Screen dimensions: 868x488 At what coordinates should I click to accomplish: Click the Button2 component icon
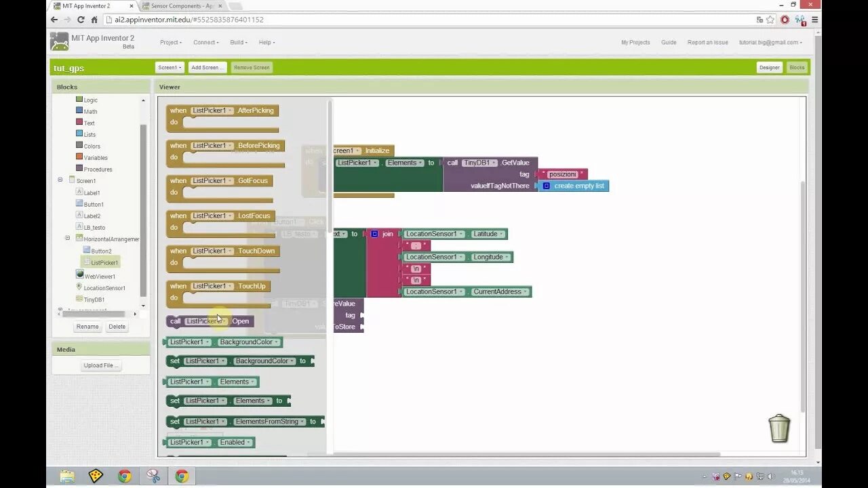87,250
